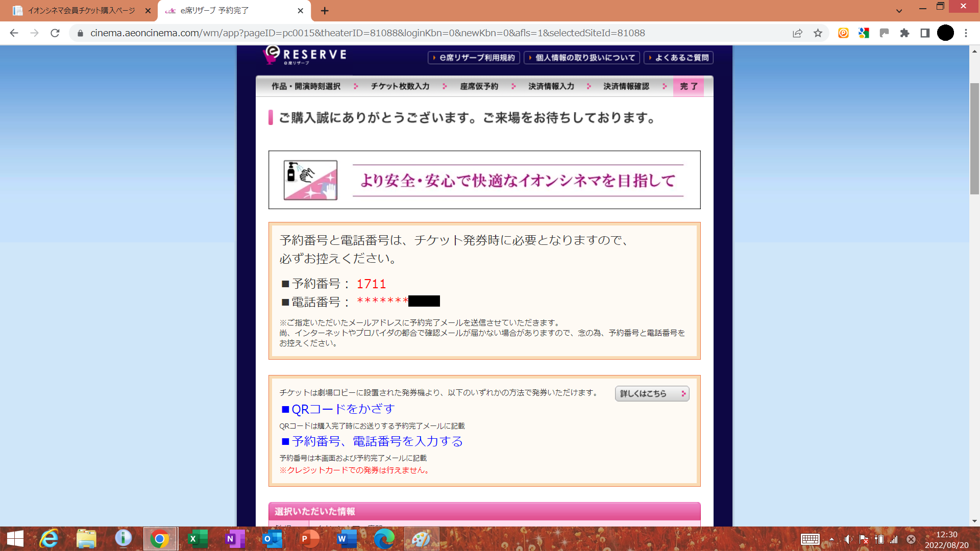Screen dimensions: 980x551
Task: Open e席リザーブ利用規約 link
Action: tap(474, 58)
